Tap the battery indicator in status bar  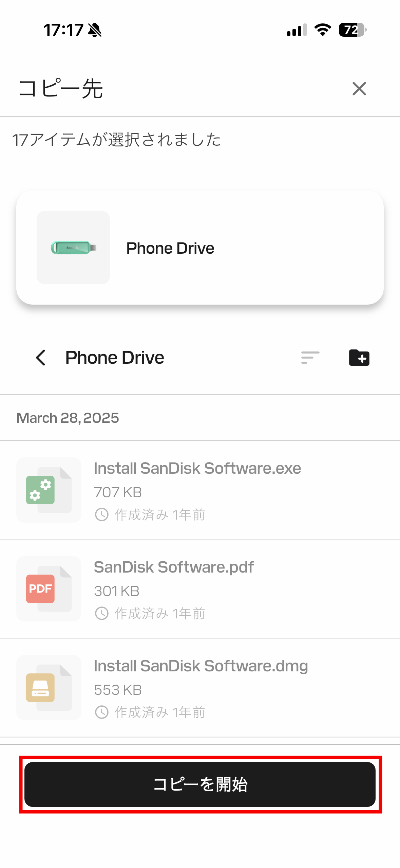[x=352, y=30]
